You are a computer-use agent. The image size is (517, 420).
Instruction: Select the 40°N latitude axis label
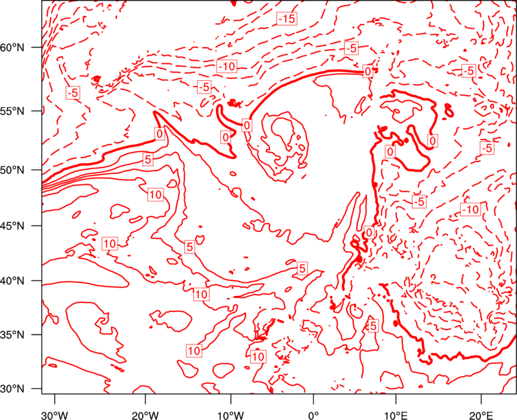12,281
